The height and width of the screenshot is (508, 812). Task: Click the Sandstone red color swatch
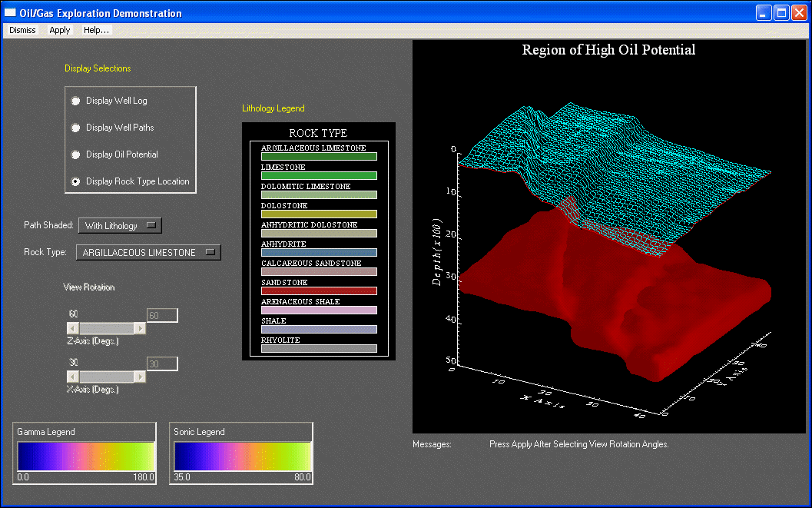click(319, 291)
